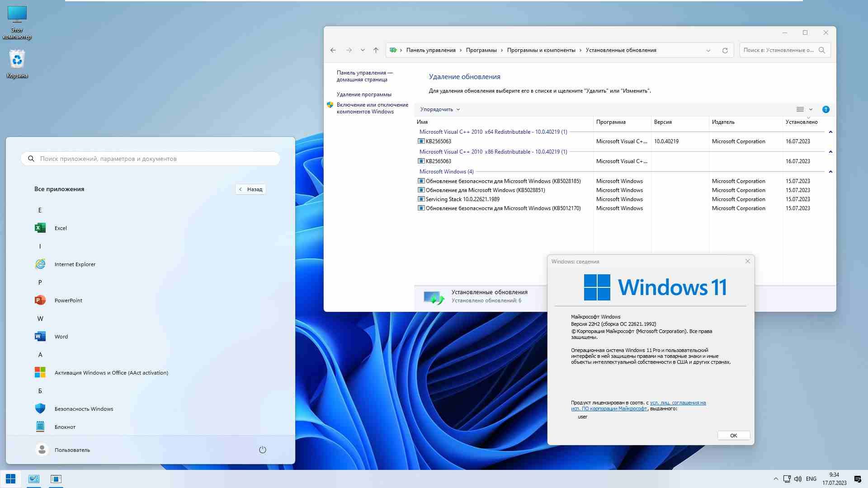
Task: Sort by Версия column header
Action: pyautogui.click(x=680, y=122)
